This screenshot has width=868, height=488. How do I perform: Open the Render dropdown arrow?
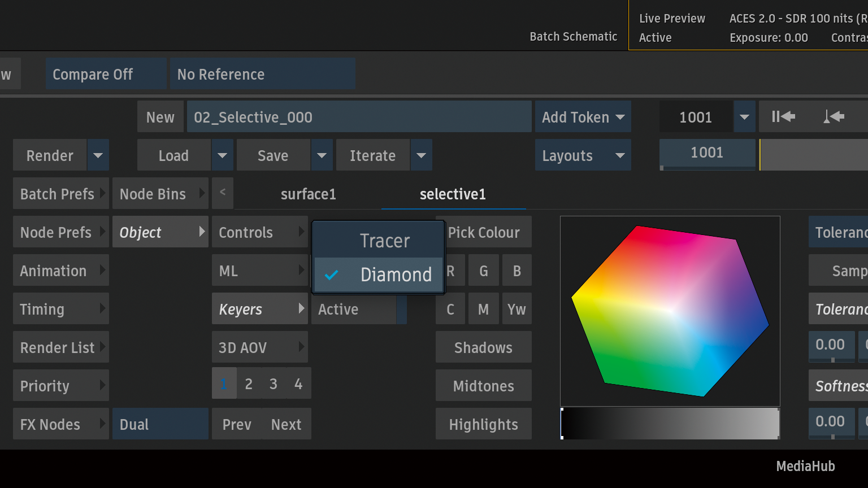(x=98, y=155)
